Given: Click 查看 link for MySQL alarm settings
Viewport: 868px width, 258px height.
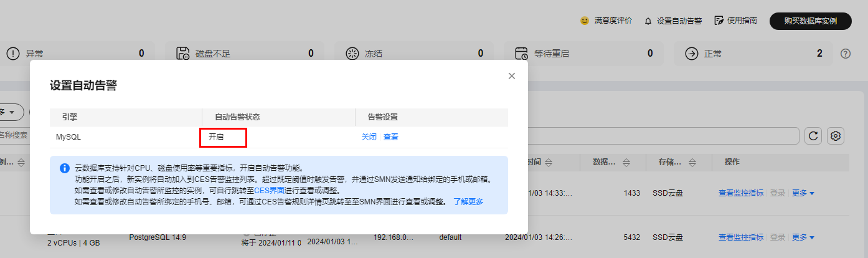Looking at the screenshot, I should coord(390,137).
